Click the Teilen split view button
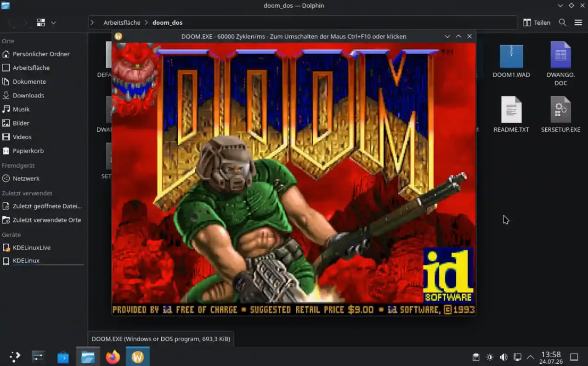 click(x=537, y=23)
